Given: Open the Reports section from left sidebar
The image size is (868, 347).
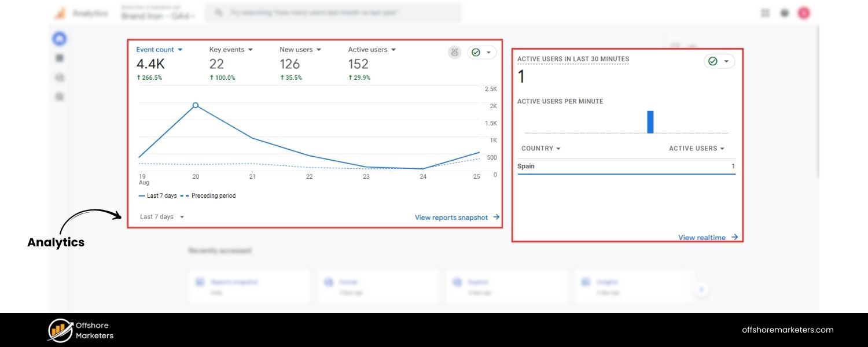Looking at the screenshot, I should click(59, 57).
